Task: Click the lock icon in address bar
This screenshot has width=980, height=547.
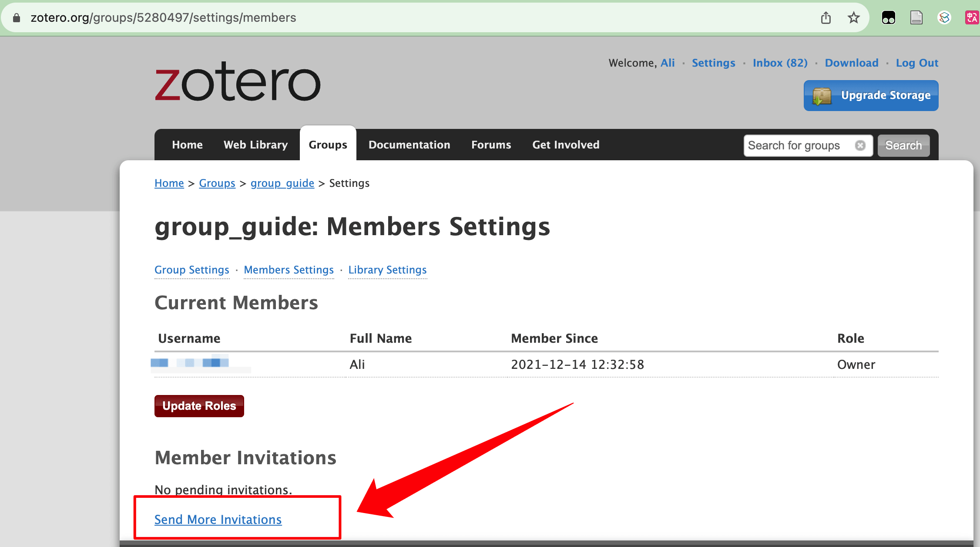Action: [x=17, y=18]
